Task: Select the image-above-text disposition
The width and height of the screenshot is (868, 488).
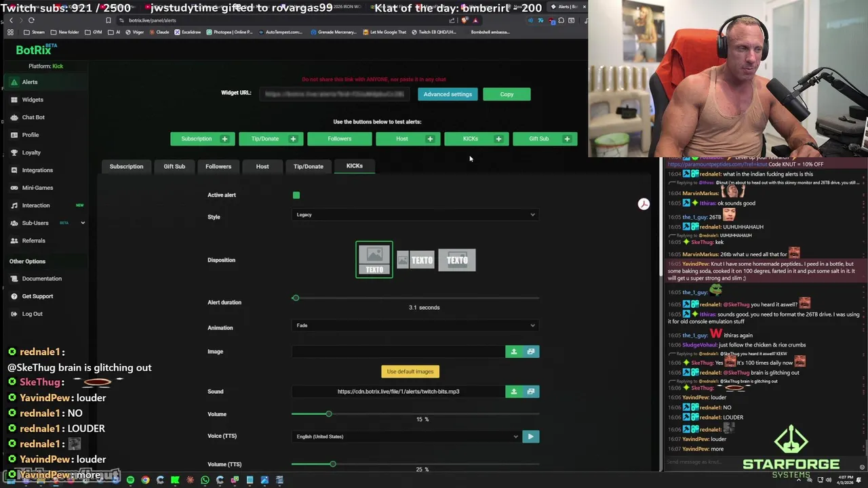Action: [x=374, y=260]
